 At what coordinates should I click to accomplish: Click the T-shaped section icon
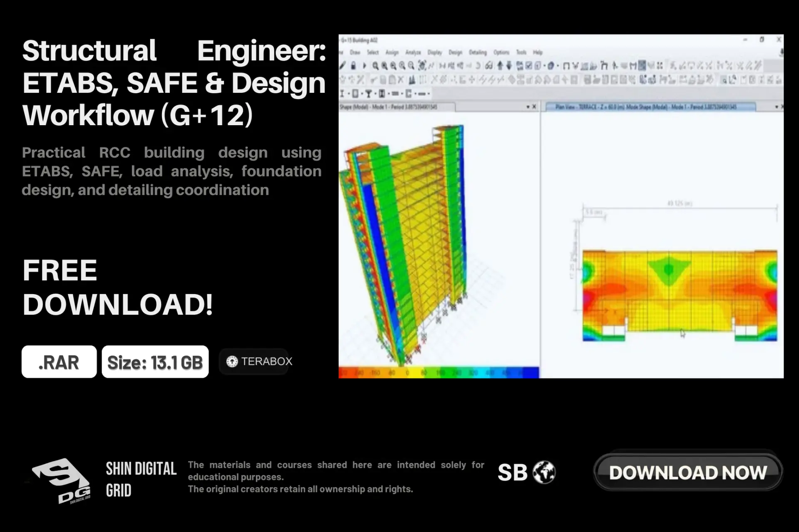pyautogui.click(x=369, y=93)
